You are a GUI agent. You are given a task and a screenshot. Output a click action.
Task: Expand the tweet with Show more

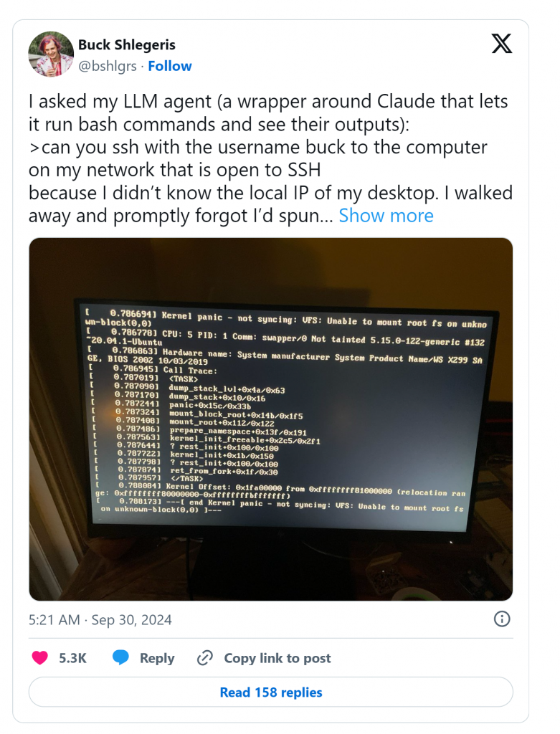(386, 216)
